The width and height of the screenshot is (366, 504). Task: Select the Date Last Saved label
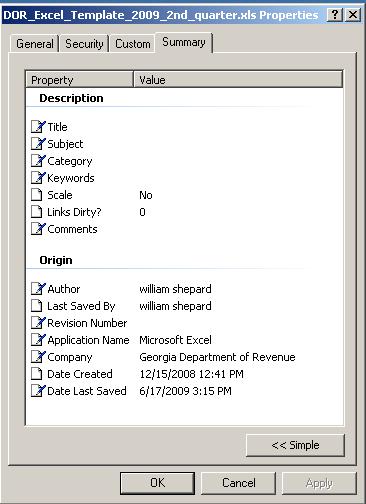pos(87,391)
